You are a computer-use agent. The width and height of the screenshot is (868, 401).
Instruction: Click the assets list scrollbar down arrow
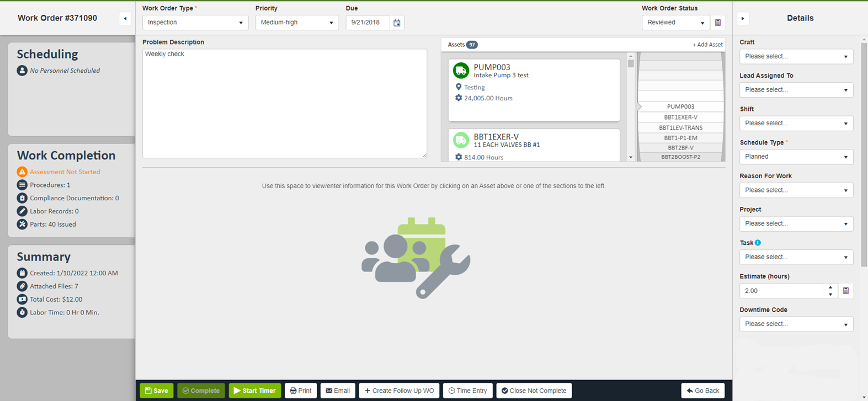[x=631, y=158]
